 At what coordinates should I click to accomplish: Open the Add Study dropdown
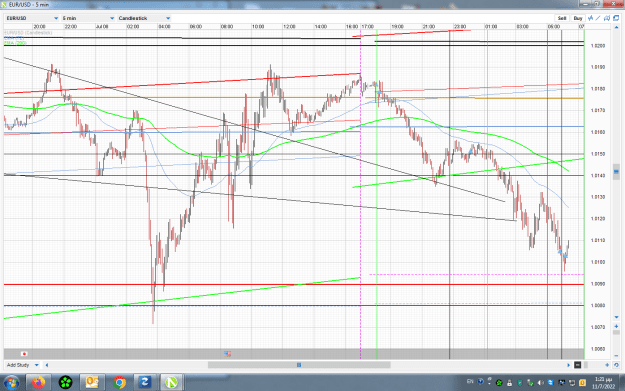tap(23, 365)
